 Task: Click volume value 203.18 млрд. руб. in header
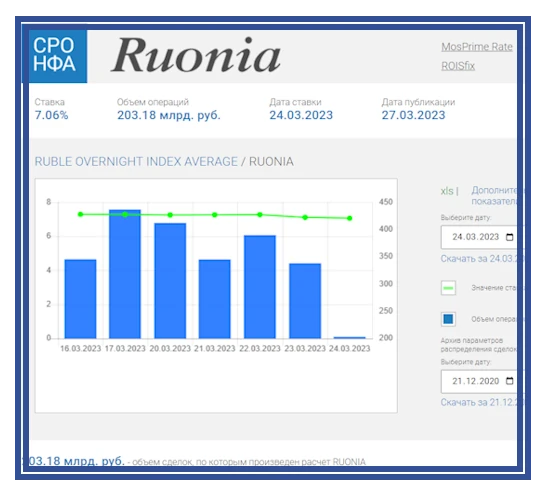pyautogui.click(x=169, y=115)
